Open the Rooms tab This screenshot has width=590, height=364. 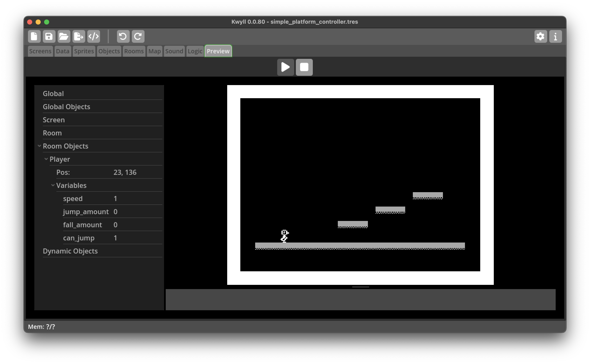pyautogui.click(x=134, y=51)
